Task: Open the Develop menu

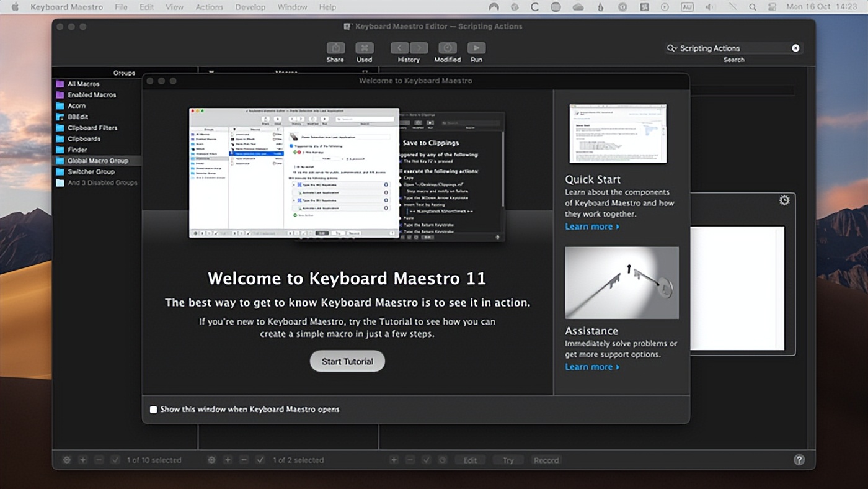Action: pos(250,7)
